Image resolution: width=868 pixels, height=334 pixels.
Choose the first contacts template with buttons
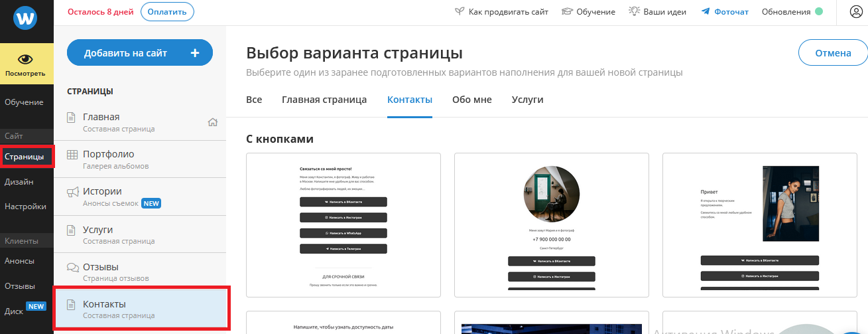click(343, 225)
